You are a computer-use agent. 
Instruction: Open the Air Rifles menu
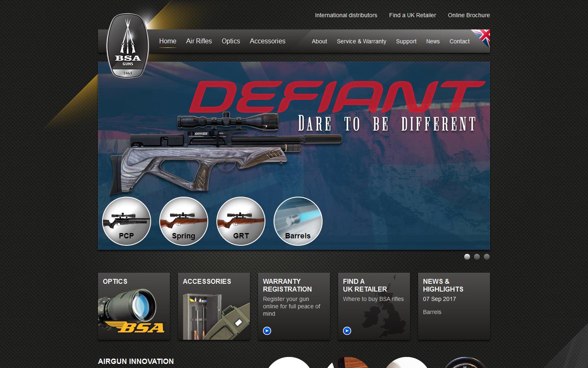(199, 41)
